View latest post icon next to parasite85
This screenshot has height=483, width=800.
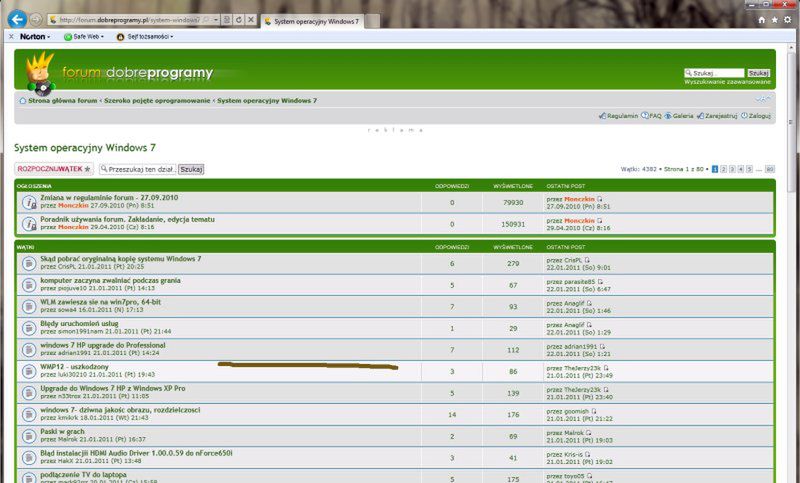click(x=601, y=282)
